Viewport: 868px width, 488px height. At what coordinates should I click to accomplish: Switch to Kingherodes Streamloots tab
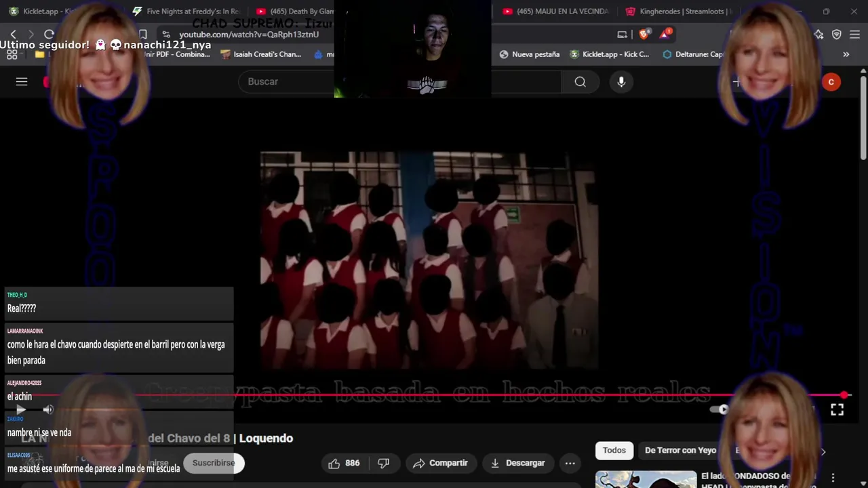point(677,12)
